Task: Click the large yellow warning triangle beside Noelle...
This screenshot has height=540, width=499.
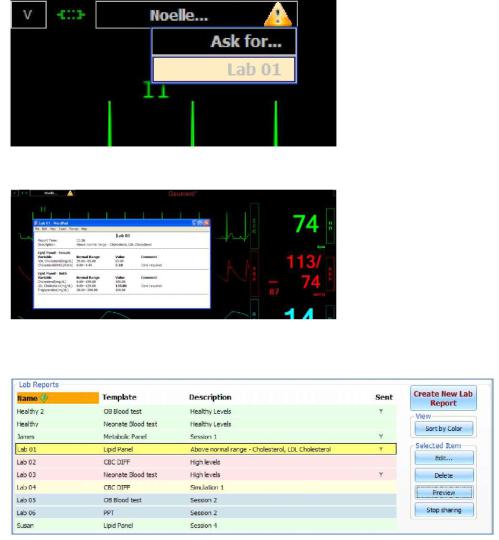Action: pyautogui.click(x=278, y=15)
